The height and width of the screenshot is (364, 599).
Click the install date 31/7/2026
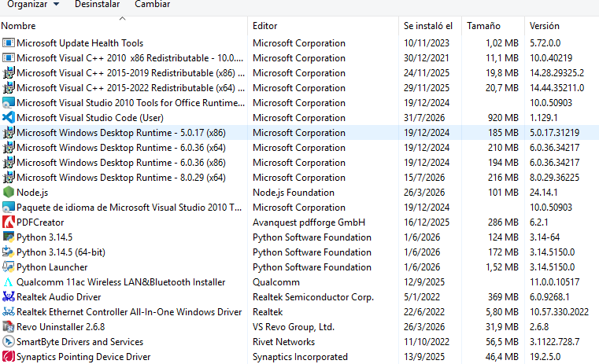(424, 117)
